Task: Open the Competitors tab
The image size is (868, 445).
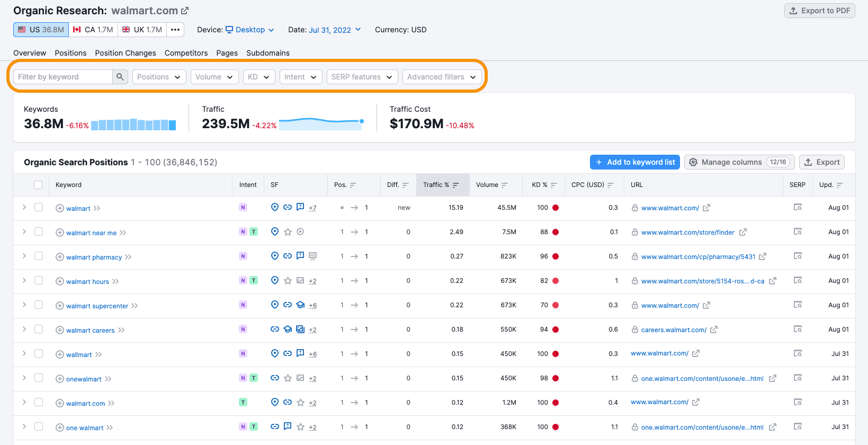Action: coord(186,53)
